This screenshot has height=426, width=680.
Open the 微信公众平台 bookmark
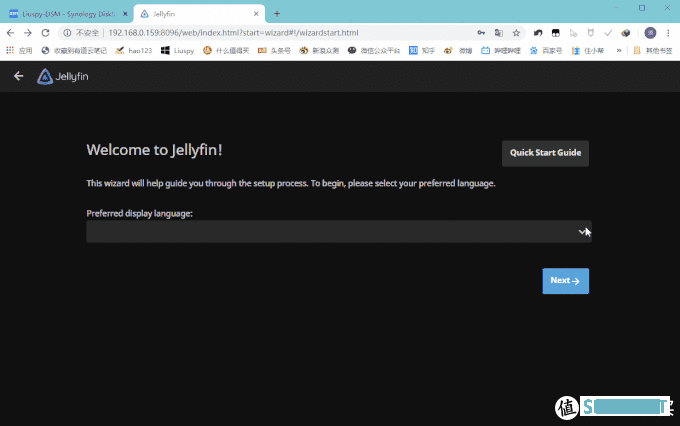374,50
